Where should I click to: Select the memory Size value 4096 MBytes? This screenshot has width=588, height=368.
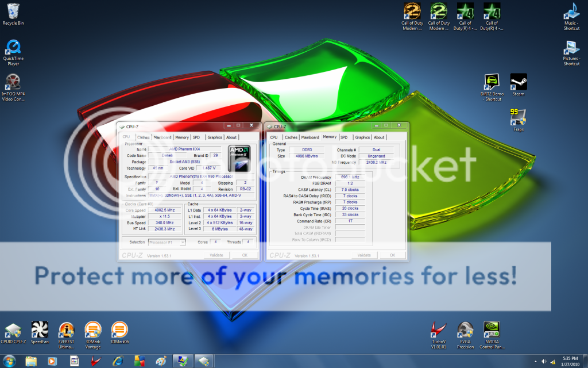307,156
